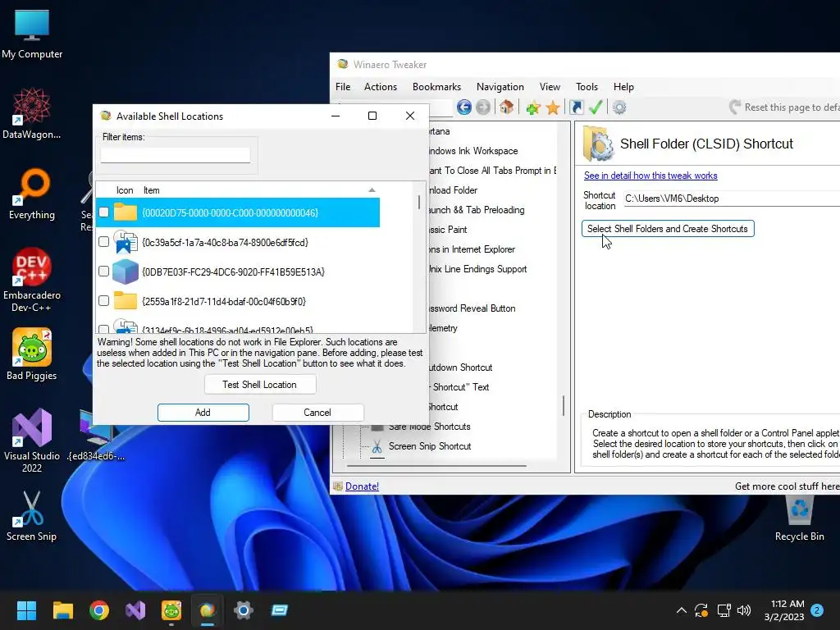Screen dimensions: 840x630
Task: Select the Visual Studio 2022 desktop icon
Action: [x=32, y=441]
